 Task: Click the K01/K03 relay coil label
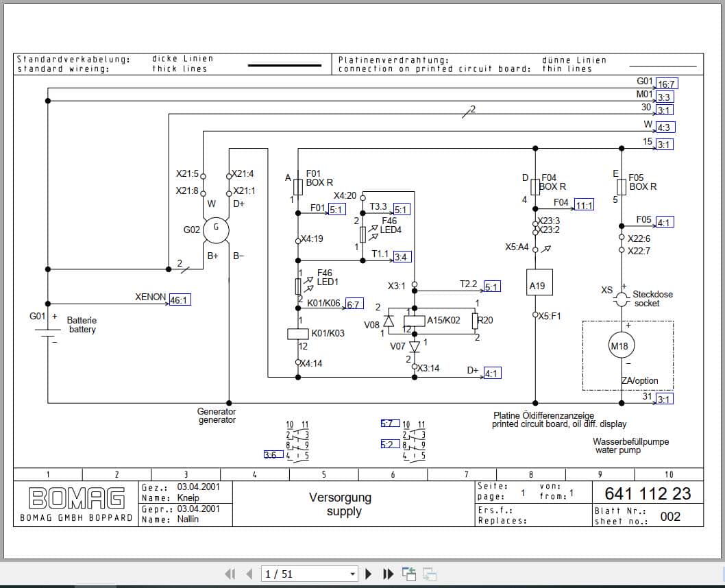point(328,333)
